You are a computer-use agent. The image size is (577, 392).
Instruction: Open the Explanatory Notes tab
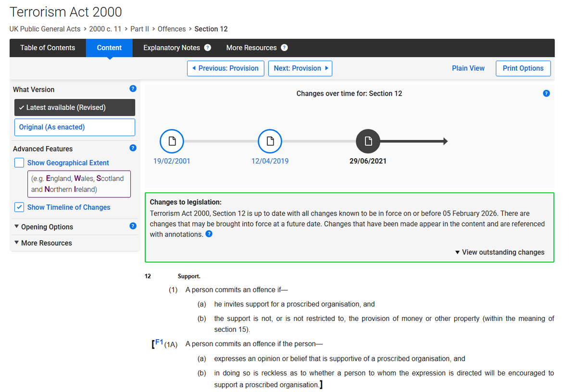[x=172, y=48]
